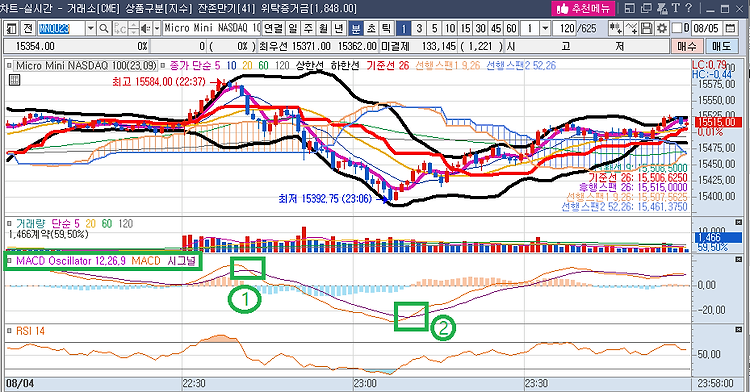
Task: Click the 선행스팬2 52,26 legend label
Action: [521, 65]
